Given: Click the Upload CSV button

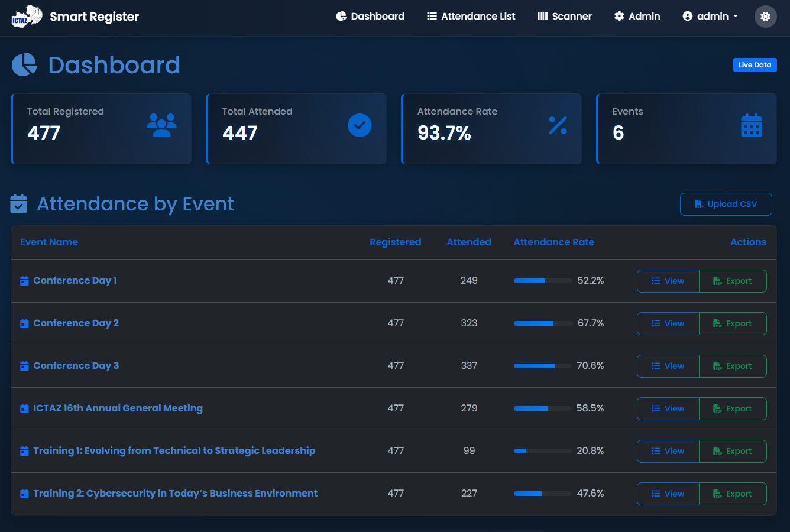Looking at the screenshot, I should pos(726,204).
